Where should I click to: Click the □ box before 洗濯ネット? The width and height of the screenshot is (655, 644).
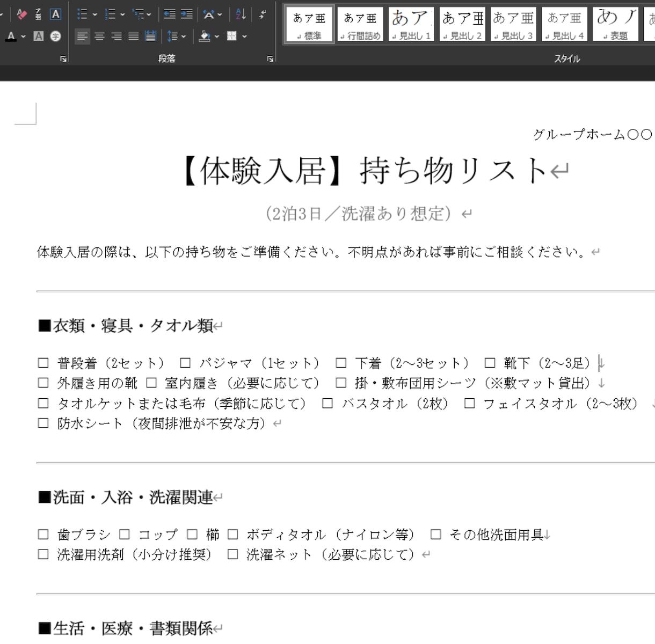232,554
